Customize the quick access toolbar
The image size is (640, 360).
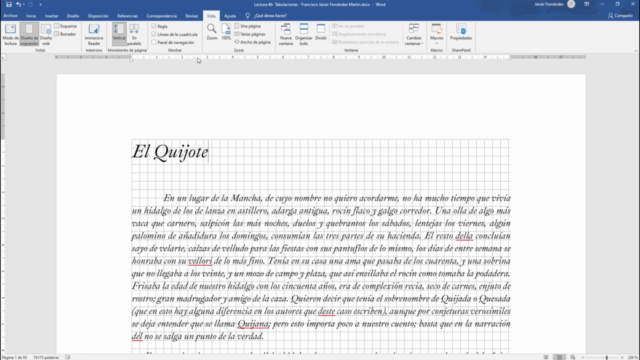tap(40, 4)
